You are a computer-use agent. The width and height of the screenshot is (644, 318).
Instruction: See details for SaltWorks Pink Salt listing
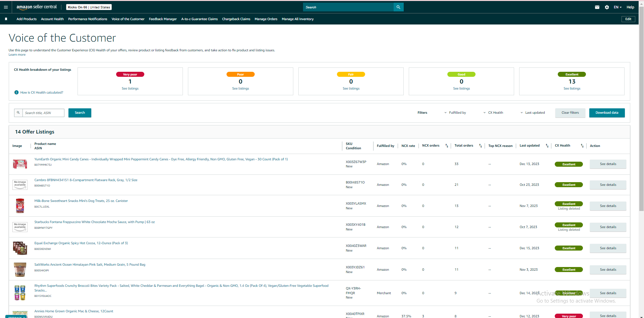[x=608, y=270]
